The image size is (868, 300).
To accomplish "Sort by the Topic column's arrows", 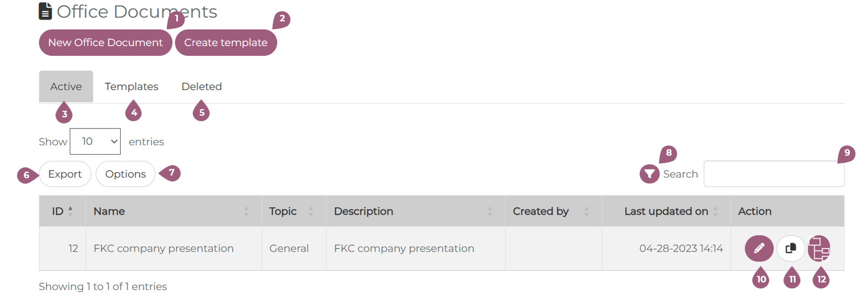I will (311, 211).
